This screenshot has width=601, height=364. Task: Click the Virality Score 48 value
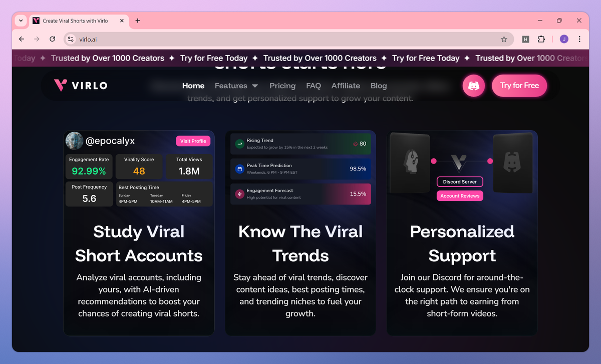click(139, 171)
